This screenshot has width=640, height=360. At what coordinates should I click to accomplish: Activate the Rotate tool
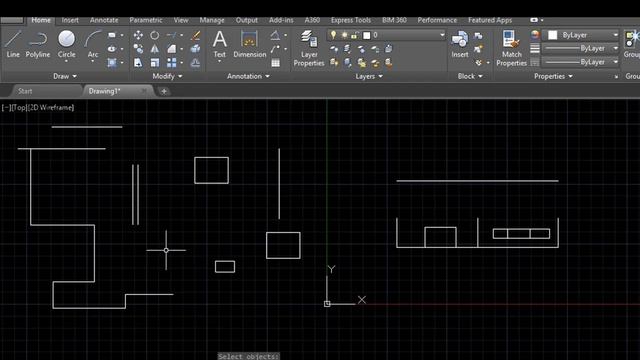pos(155,35)
